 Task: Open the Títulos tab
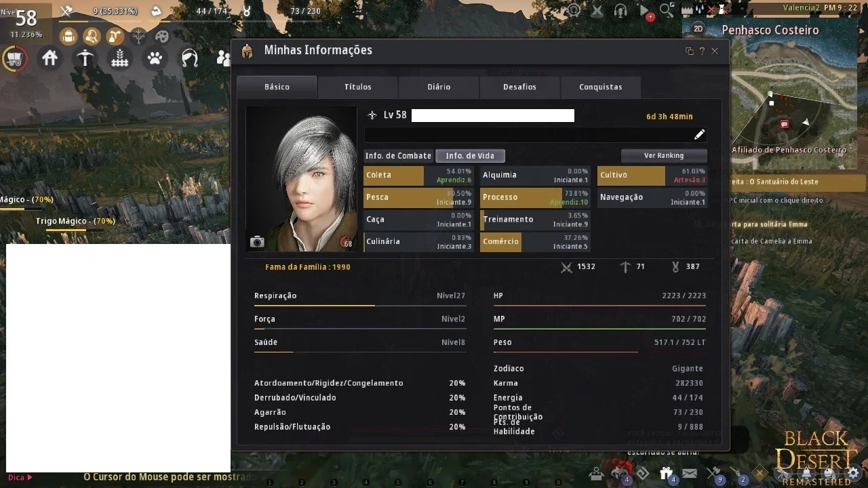click(x=357, y=87)
